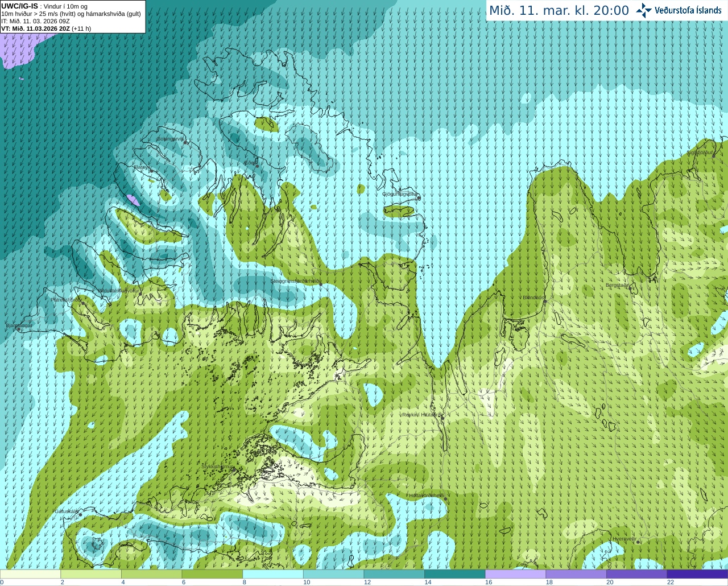Click the Veðurstofa Íslands logo icon
Screen dimensions: 728x586
(643, 10)
